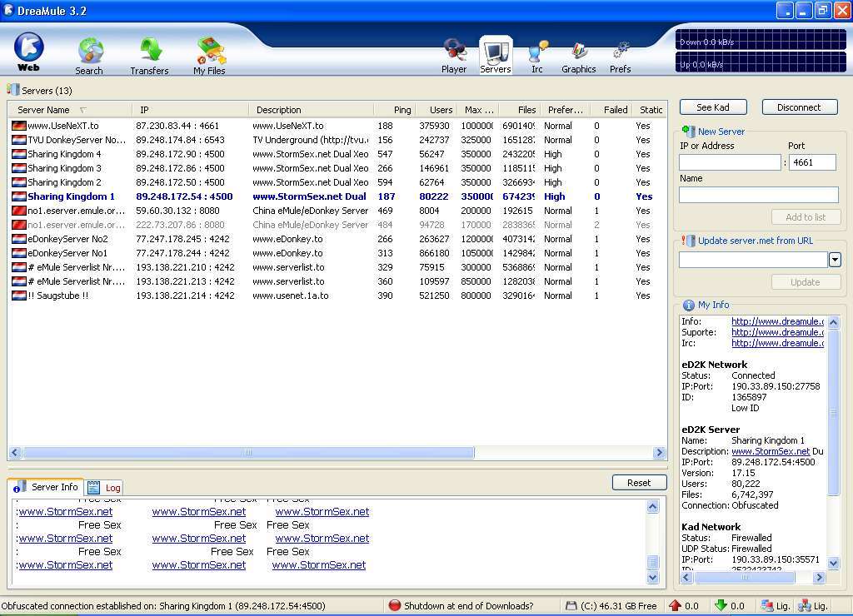Click the Log tab notepad icon
853x616 pixels.
point(93,487)
